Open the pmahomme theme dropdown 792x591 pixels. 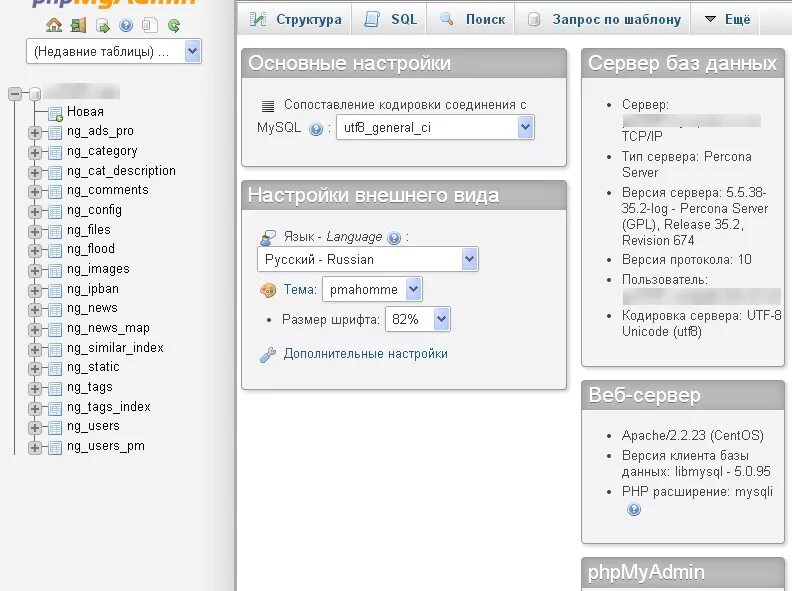click(372, 289)
